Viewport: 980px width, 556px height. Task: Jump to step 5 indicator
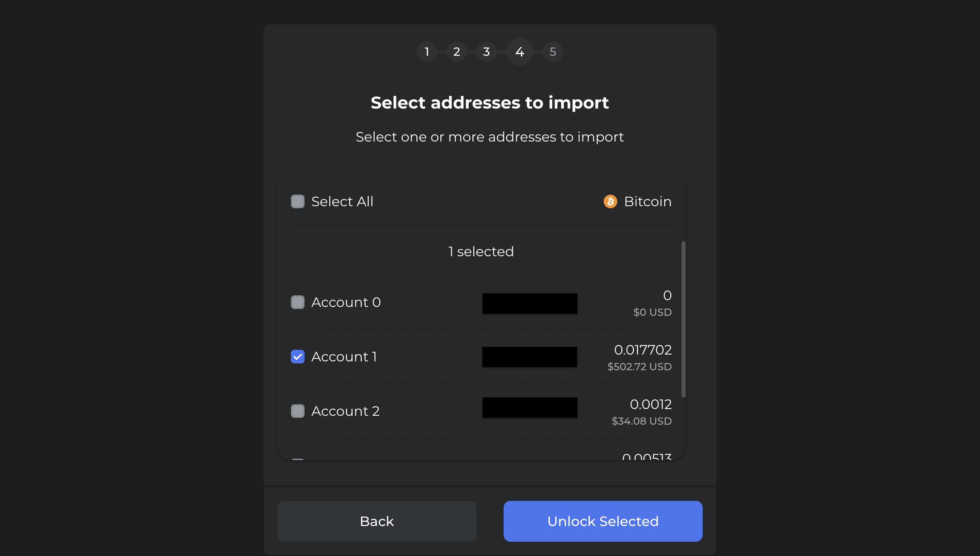pyautogui.click(x=552, y=52)
